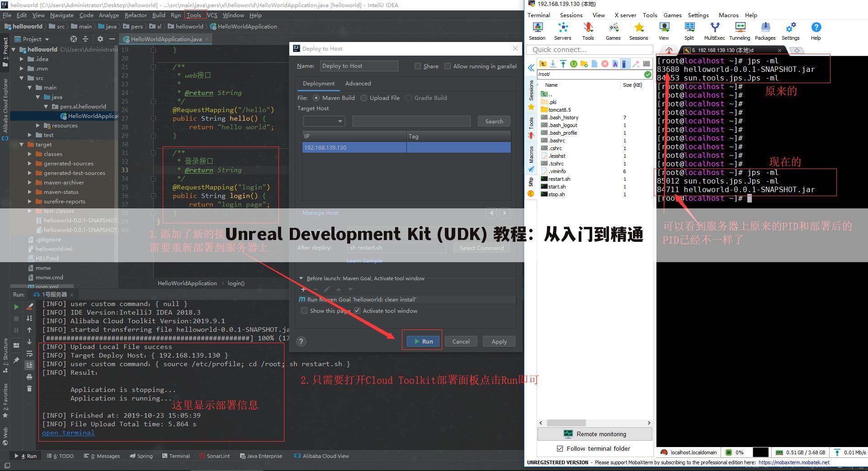Select the Deployment tab
The width and height of the screenshot is (868, 471).
(x=319, y=83)
